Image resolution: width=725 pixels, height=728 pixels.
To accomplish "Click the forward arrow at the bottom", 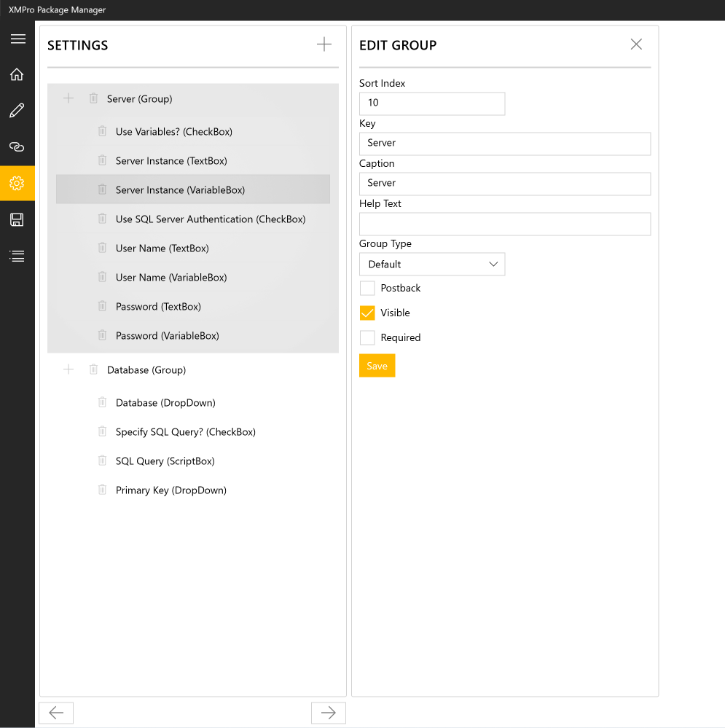I will pyautogui.click(x=328, y=713).
